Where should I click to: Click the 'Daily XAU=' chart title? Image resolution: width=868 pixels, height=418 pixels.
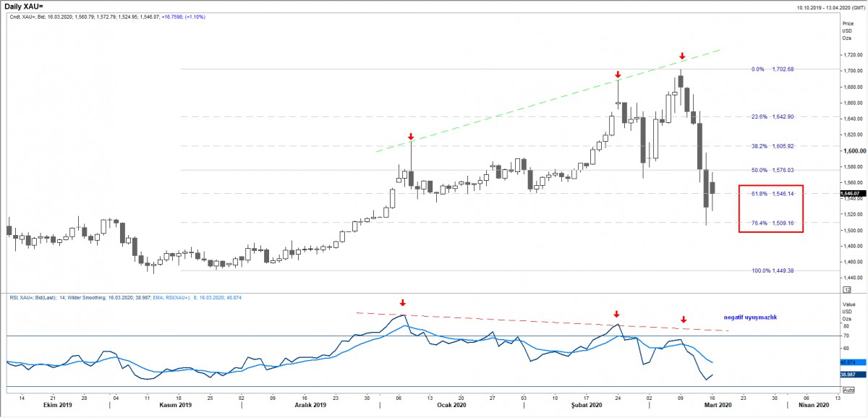pyautogui.click(x=23, y=6)
